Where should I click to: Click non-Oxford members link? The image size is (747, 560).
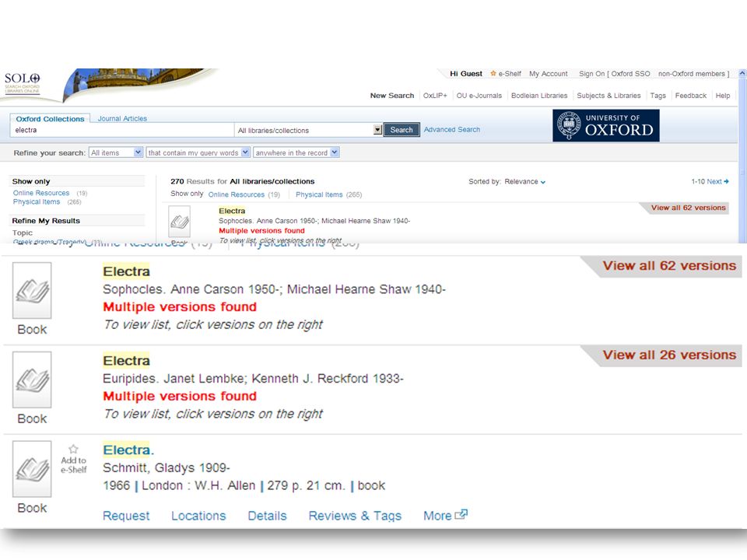pyautogui.click(x=691, y=74)
